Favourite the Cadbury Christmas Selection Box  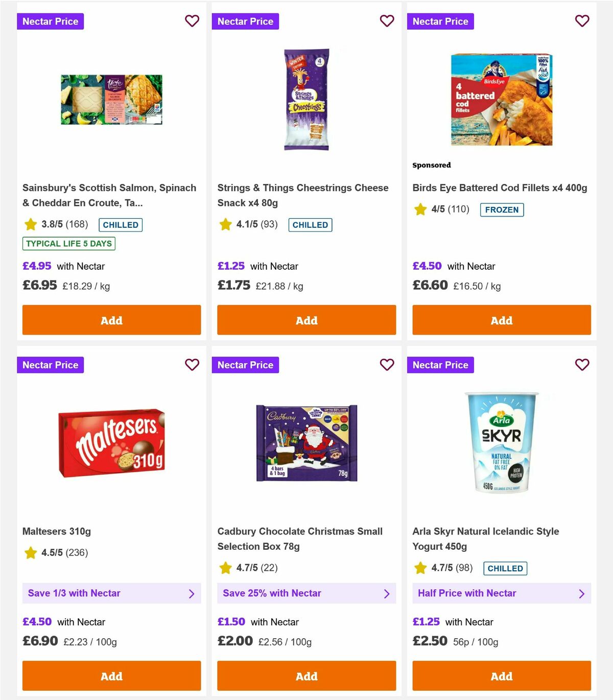tap(387, 365)
